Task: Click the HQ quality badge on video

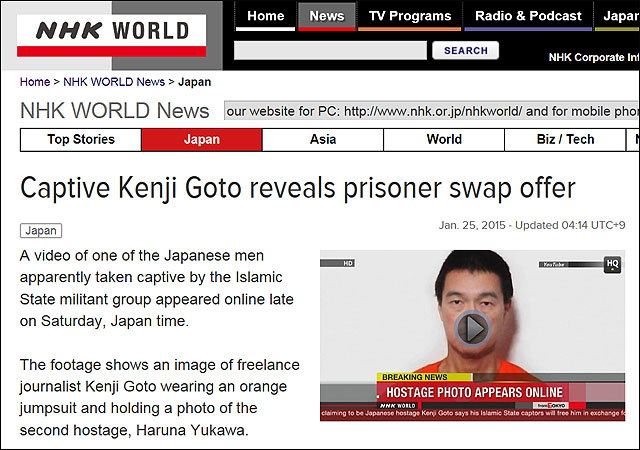Action: pyautogui.click(x=612, y=265)
